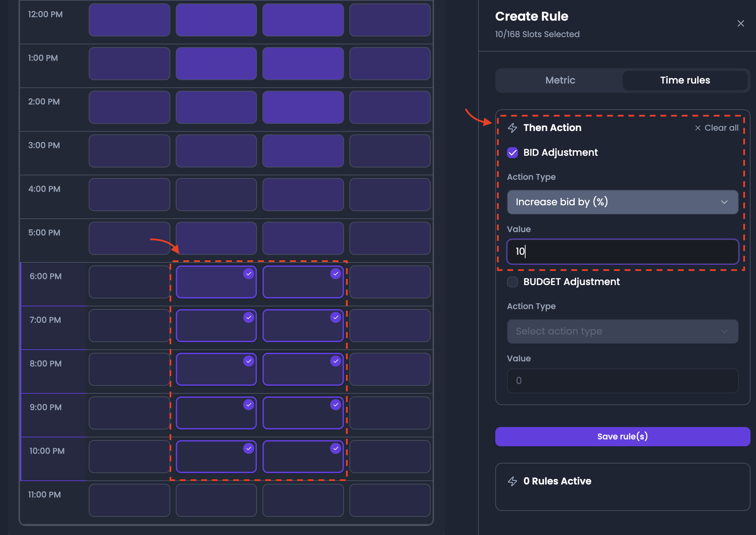Deselect the first checked 7:00 PM slot

point(216,326)
